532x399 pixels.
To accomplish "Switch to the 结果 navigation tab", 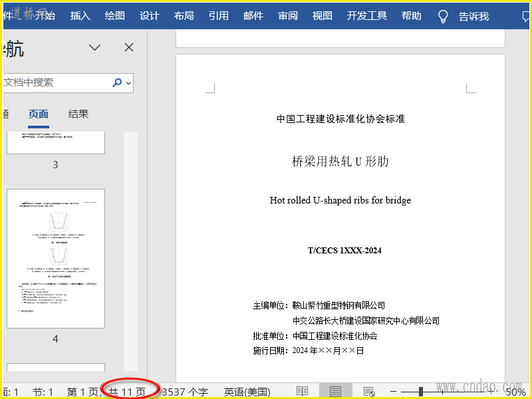I will tap(78, 114).
